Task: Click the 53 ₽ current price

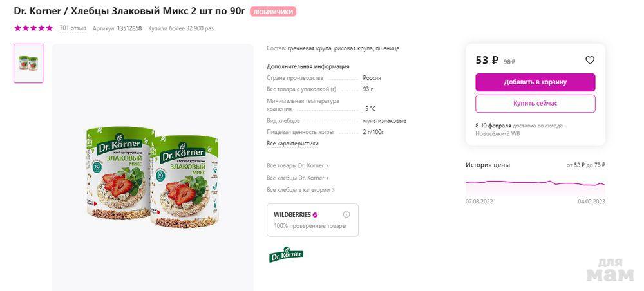Action: 487,61
